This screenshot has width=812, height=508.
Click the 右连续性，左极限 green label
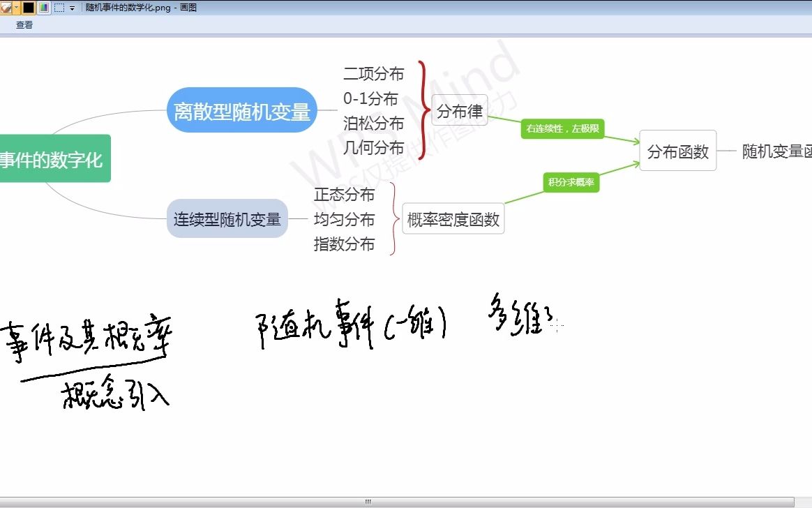pos(562,128)
